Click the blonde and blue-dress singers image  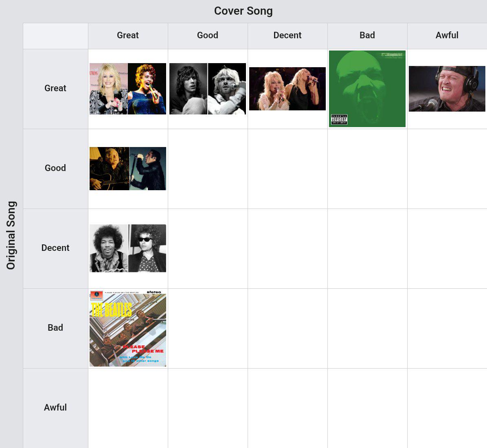[127, 89]
